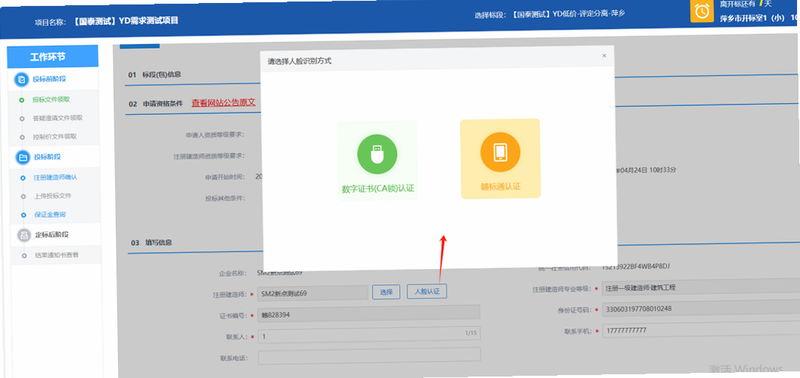Viewport: 800px width, 378px height.
Task: Open 结果通知书查看 step
Action: [57, 255]
